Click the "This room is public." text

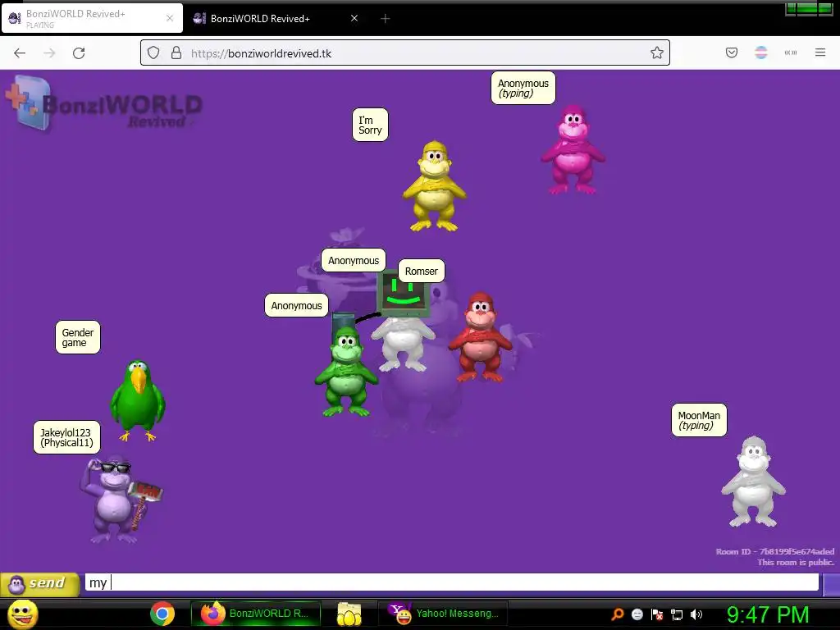796,562
